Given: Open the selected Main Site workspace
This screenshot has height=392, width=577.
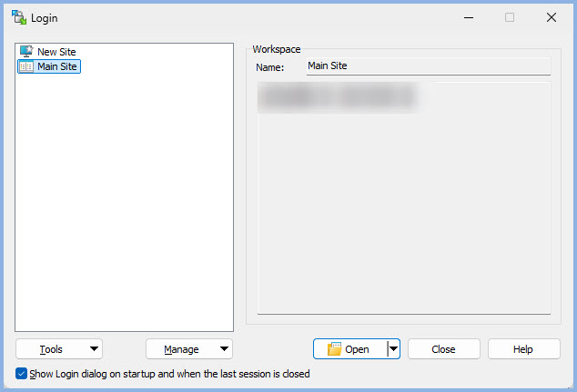Looking at the screenshot, I should click(x=350, y=349).
